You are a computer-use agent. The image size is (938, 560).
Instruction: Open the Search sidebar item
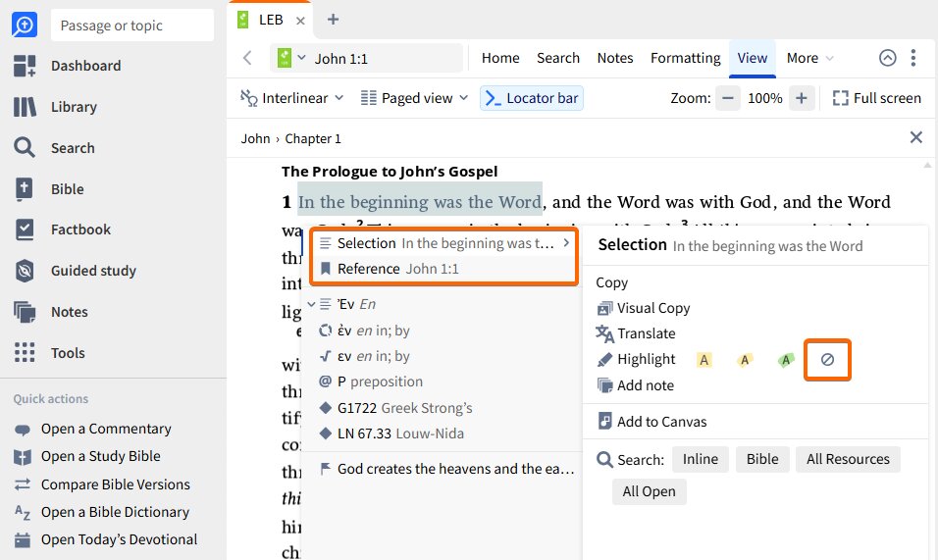tap(54, 148)
